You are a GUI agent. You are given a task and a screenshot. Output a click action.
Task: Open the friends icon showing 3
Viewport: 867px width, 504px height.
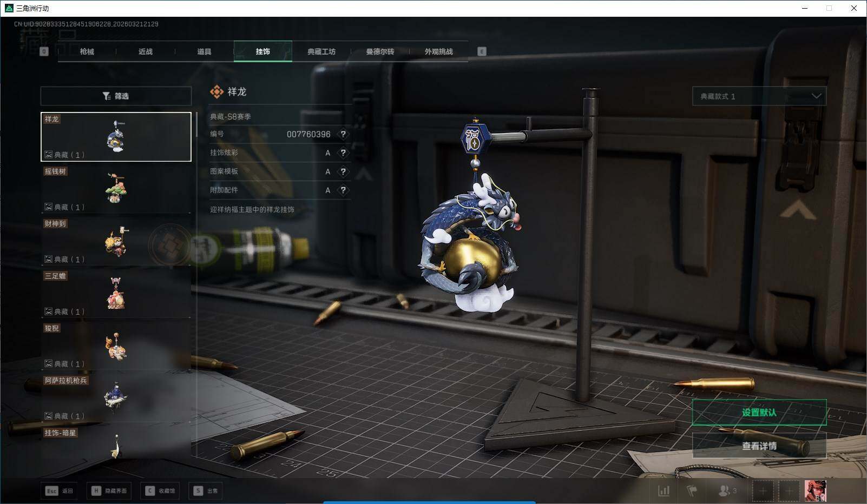[727, 490]
